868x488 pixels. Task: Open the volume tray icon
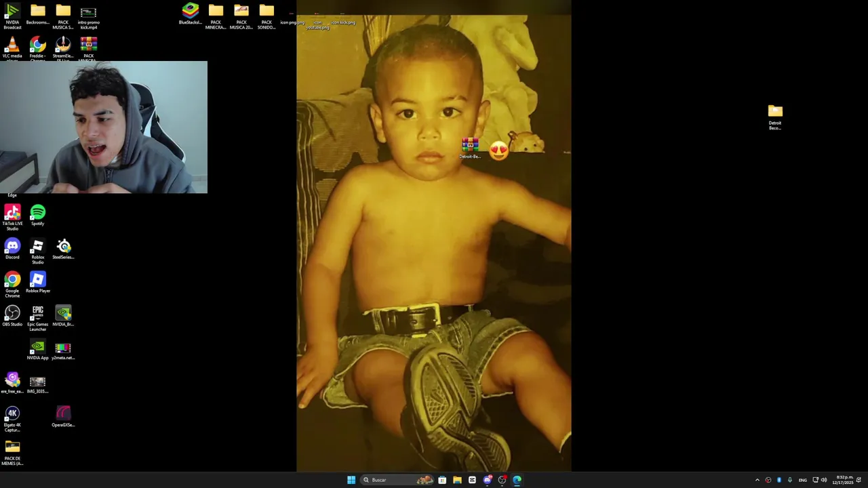(824, 480)
